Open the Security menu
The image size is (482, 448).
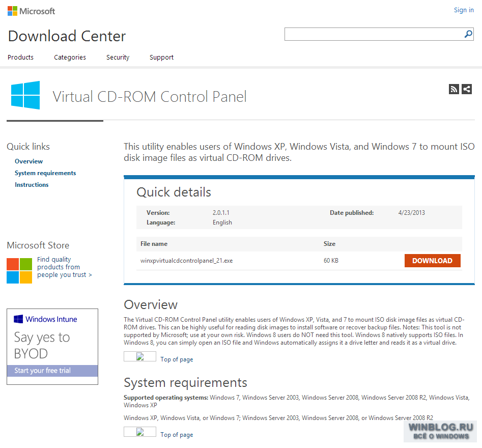pyautogui.click(x=118, y=57)
